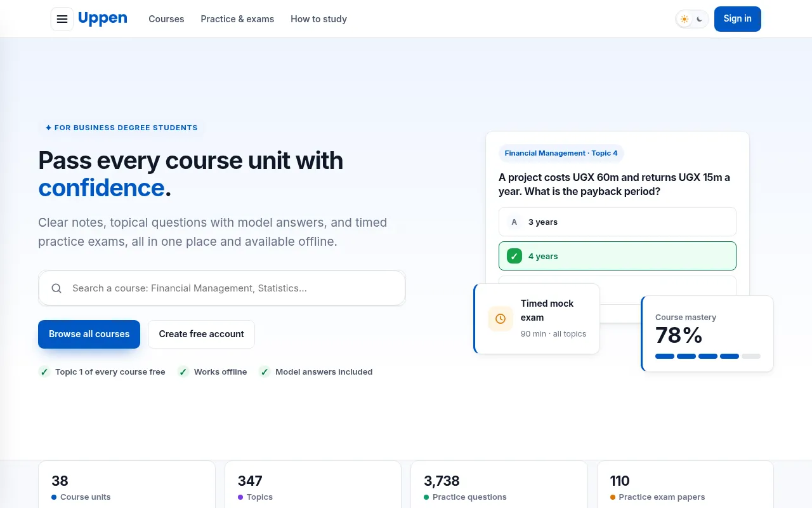Click the Course mastery progress bar
812x508 pixels.
708,356
